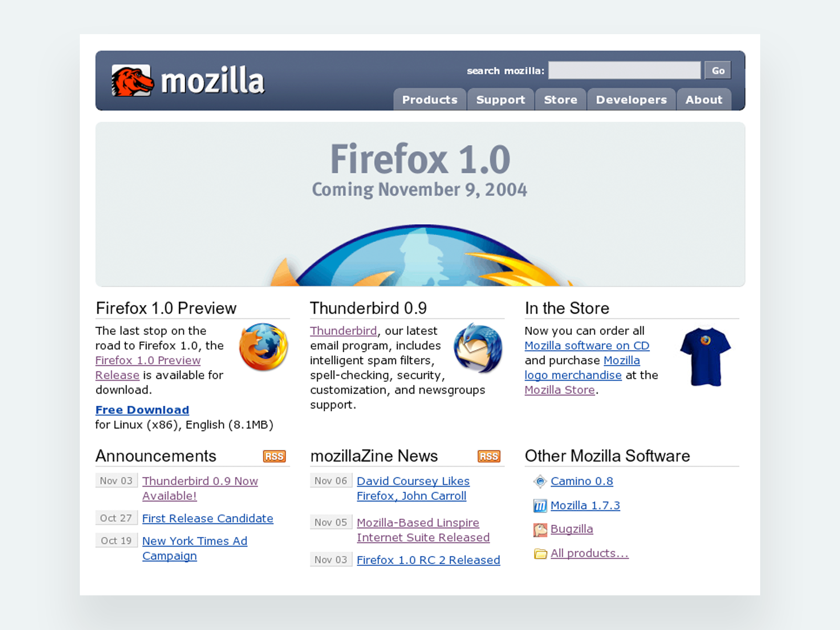The height and width of the screenshot is (630, 840).
Task: Read the New York Times Ad Campaign link
Action: point(195,548)
